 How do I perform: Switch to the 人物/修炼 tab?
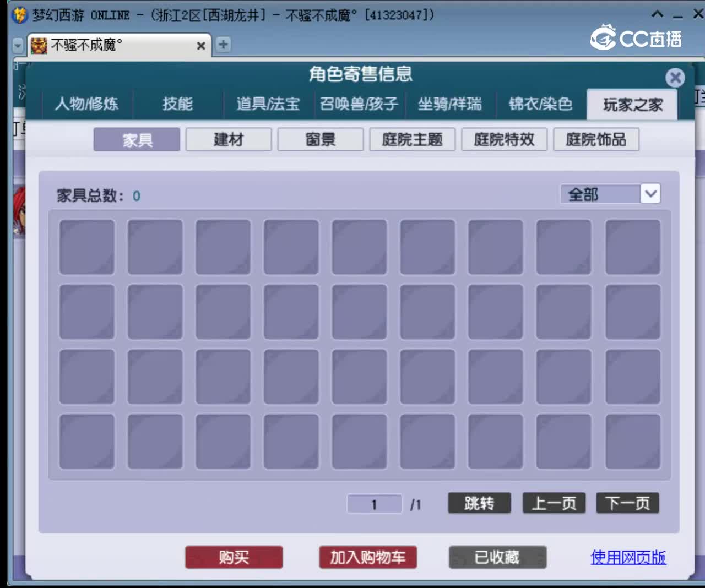(x=86, y=104)
